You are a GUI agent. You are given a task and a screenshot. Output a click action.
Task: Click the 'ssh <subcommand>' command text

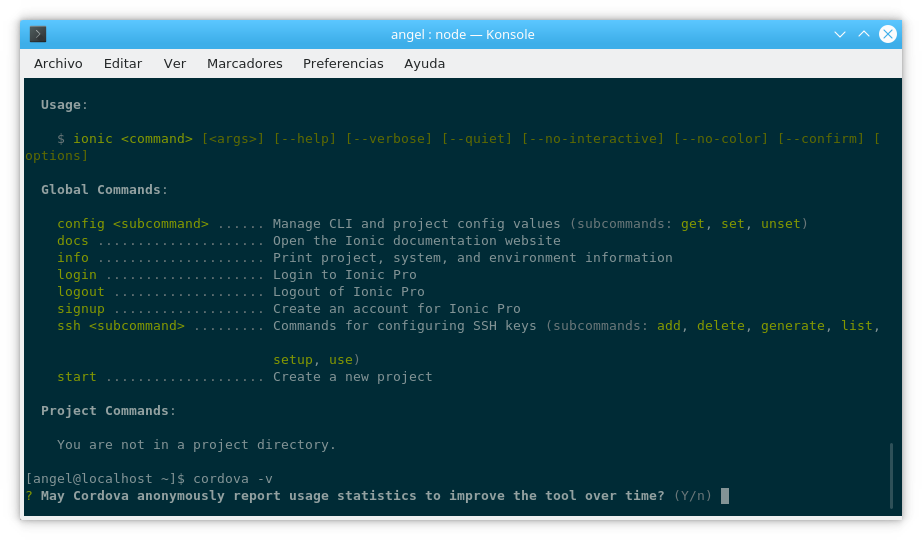click(121, 326)
